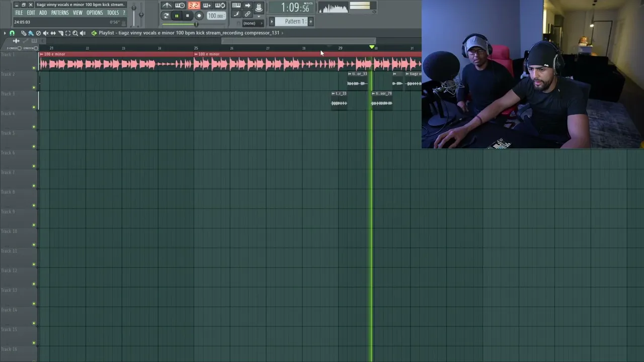Toggle typing keyboard to piano
This screenshot has height=362, width=644.
pos(236,6)
